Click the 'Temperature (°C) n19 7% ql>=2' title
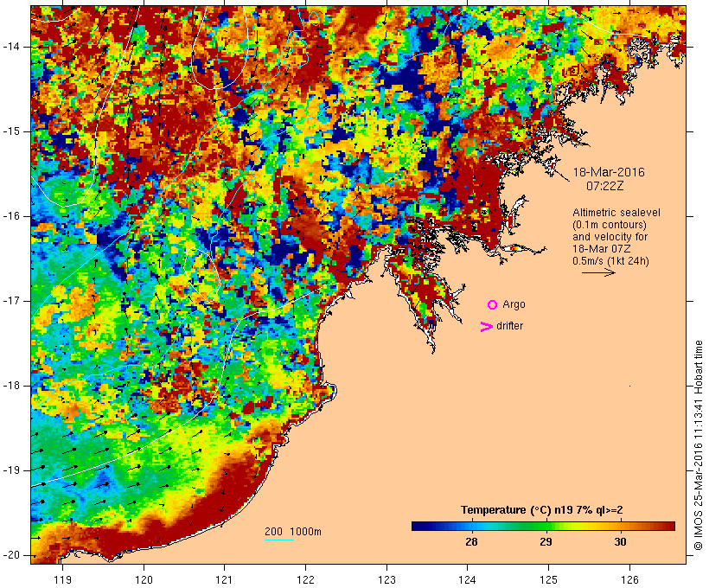Screen dimensions: 709x588 (542, 510)
